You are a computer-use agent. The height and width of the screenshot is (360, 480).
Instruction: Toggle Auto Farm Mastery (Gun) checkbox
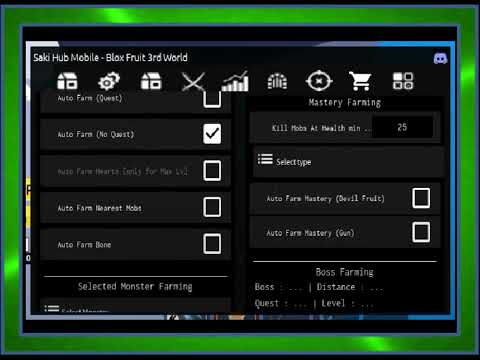tap(421, 232)
